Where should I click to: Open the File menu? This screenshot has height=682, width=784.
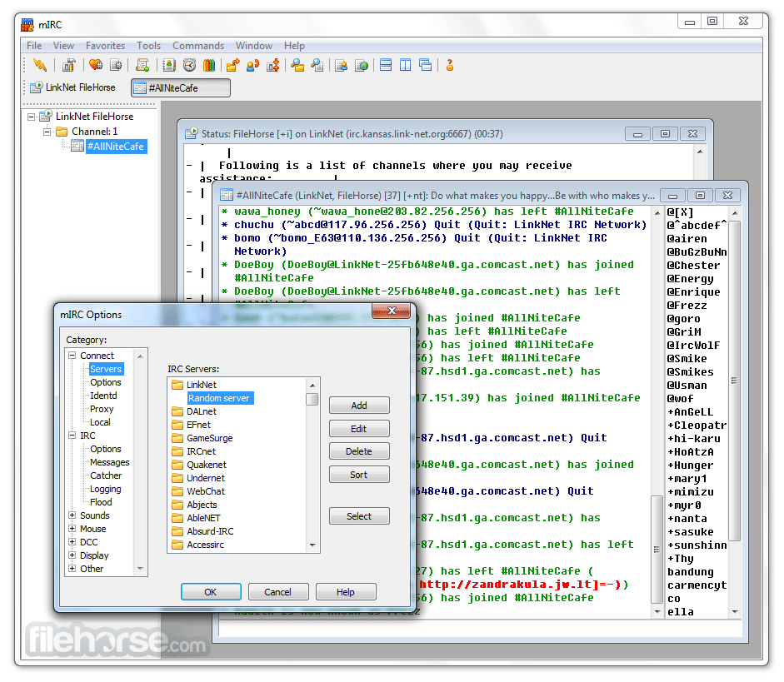click(x=34, y=46)
